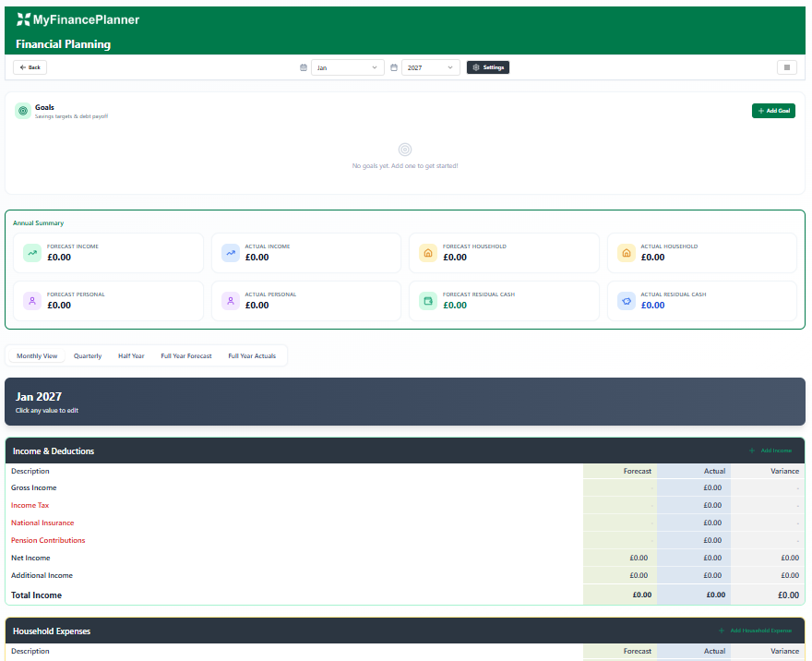The image size is (812, 661).
Task: Click the Forecast Residual Cash £0.00 amount
Action: tap(455, 306)
